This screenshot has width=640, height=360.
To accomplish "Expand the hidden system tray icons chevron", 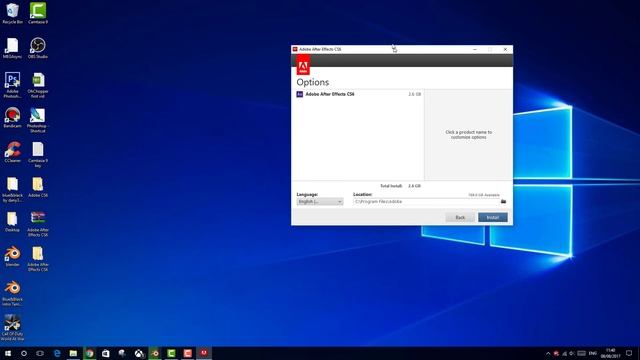I will point(548,353).
